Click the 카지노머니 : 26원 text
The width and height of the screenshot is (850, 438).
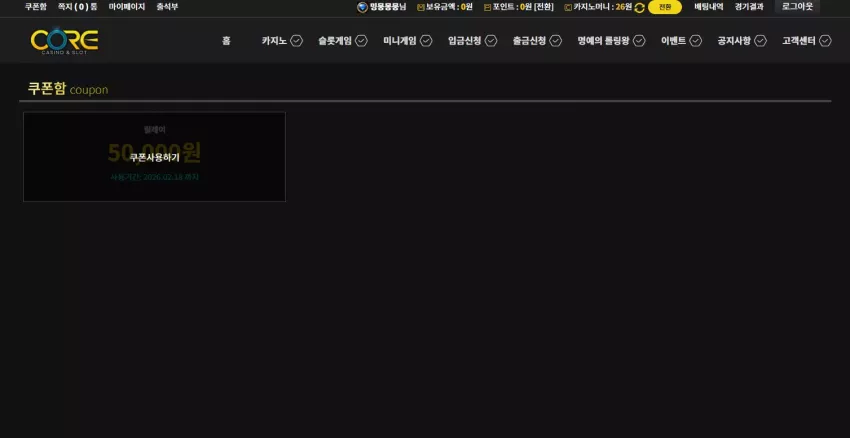tap(603, 8)
